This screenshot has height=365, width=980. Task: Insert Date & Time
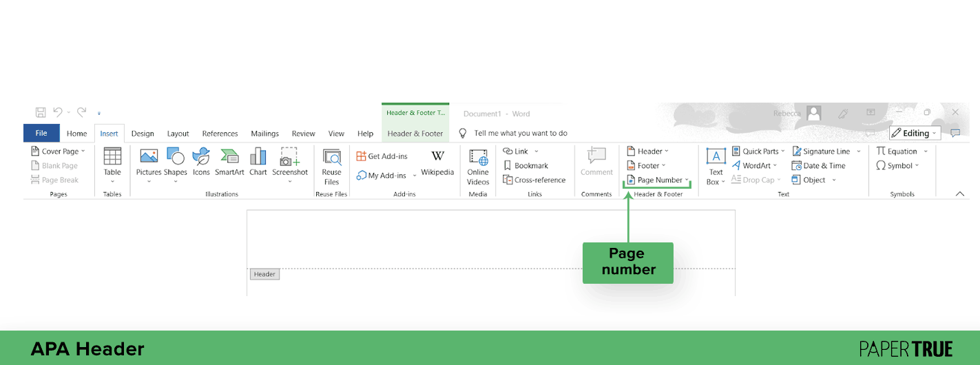click(819, 165)
